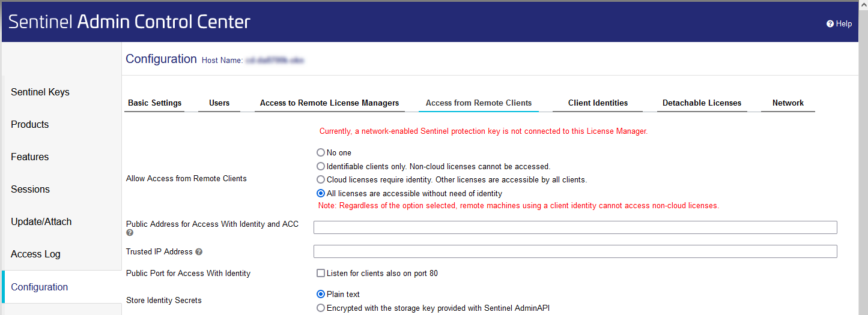The height and width of the screenshot is (315, 868).
Task: Open Update/Attach page
Action: [x=41, y=221]
